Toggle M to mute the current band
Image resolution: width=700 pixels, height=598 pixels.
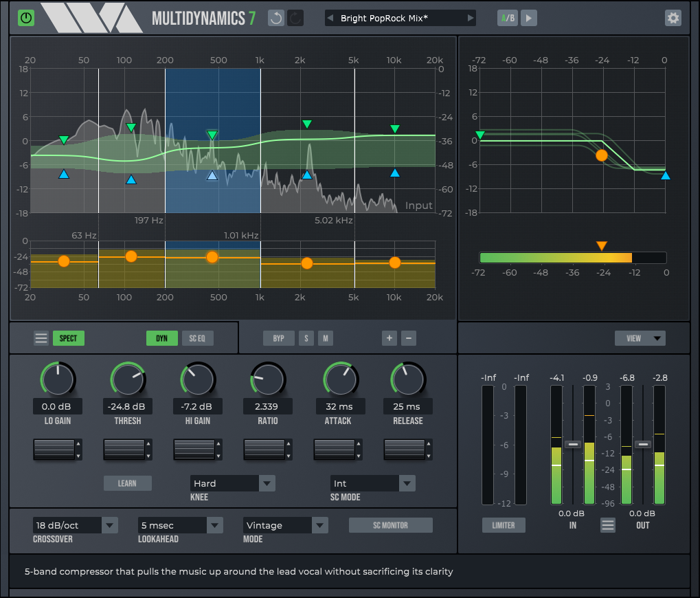click(324, 337)
